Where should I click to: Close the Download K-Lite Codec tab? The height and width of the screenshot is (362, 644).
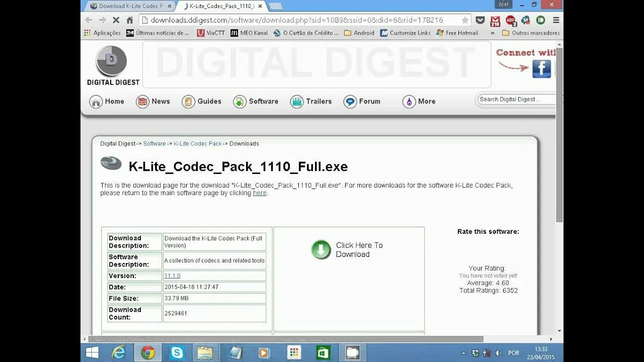[170, 6]
